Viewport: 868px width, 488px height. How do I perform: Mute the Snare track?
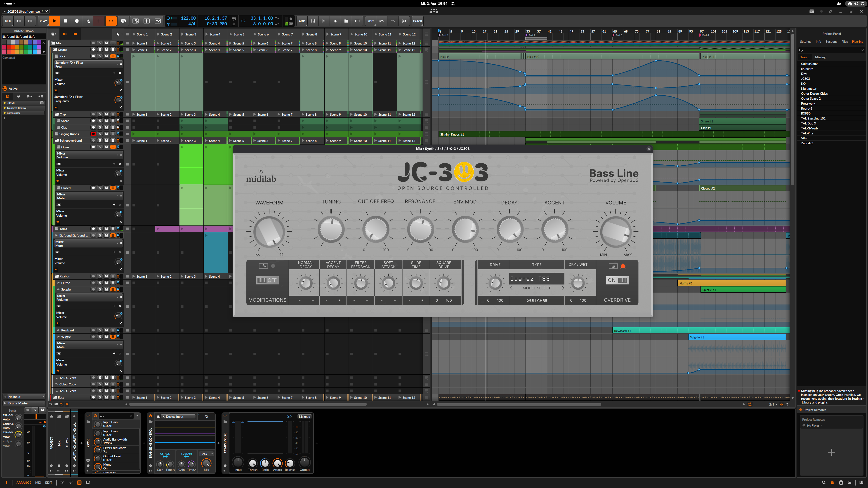pyautogui.click(x=106, y=121)
